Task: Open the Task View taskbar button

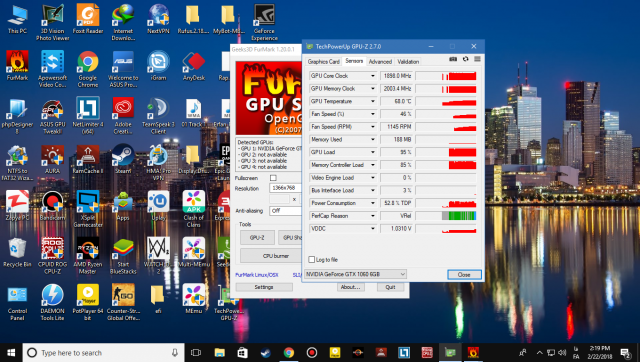Action: (x=196, y=353)
